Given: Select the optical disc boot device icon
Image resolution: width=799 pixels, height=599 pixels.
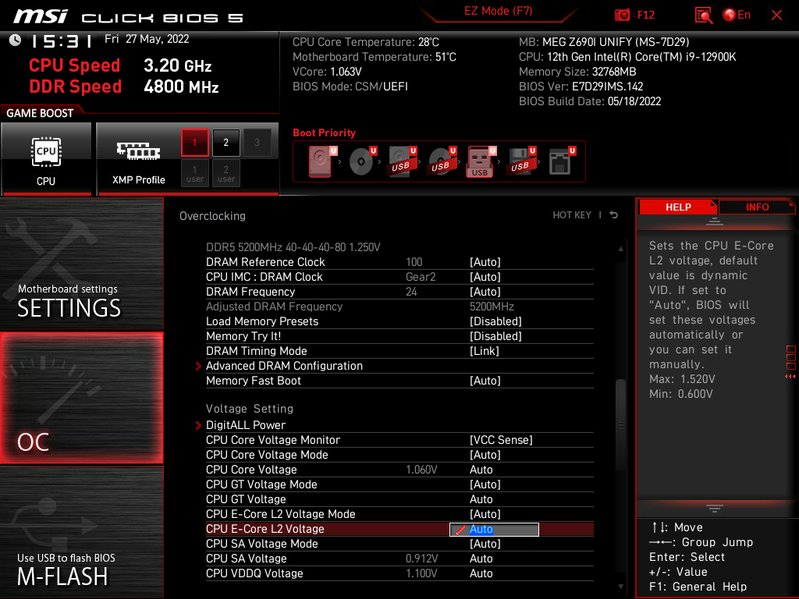Looking at the screenshot, I should point(362,161).
